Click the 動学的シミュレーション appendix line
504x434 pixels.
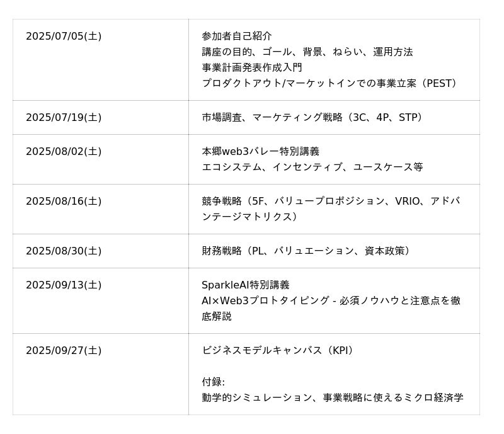(333, 397)
